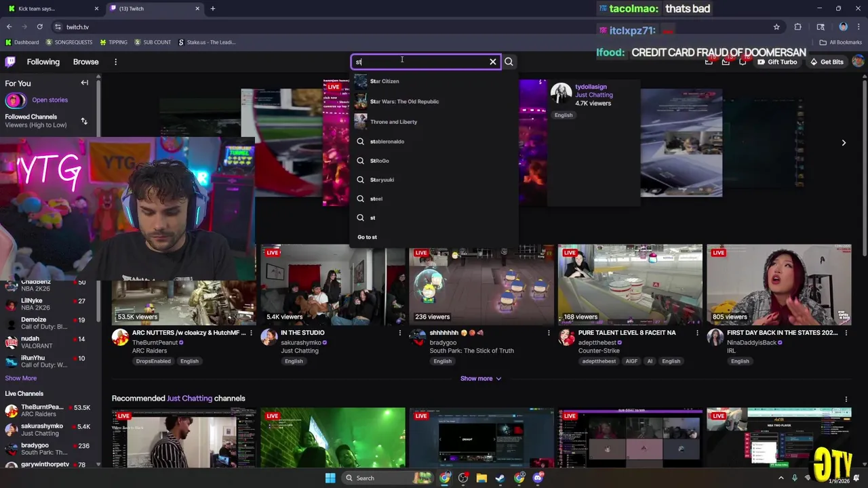868x488 pixels.
Task: Open Demoize in followed channels
Action: [51, 323]
